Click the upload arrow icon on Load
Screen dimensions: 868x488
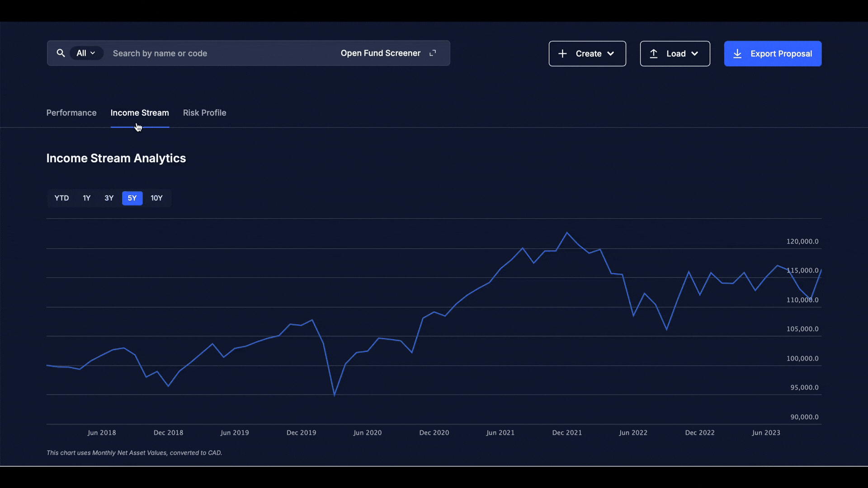(x=654, y=54)
